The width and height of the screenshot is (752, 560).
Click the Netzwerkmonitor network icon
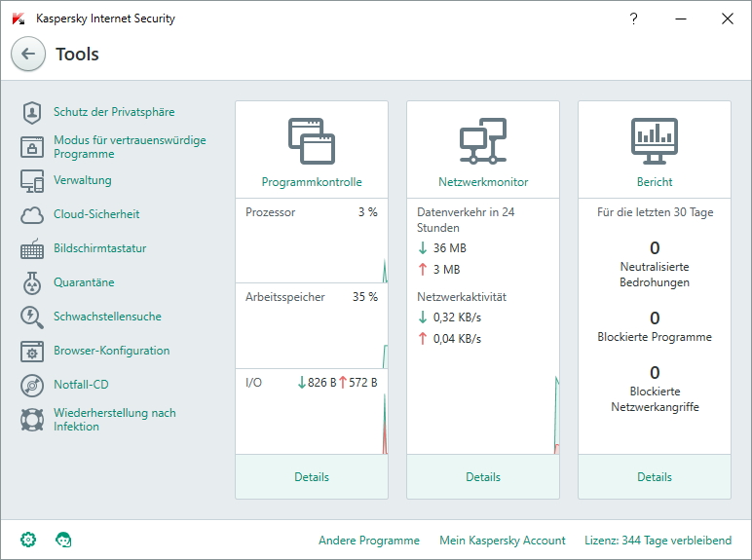(483, 141)
